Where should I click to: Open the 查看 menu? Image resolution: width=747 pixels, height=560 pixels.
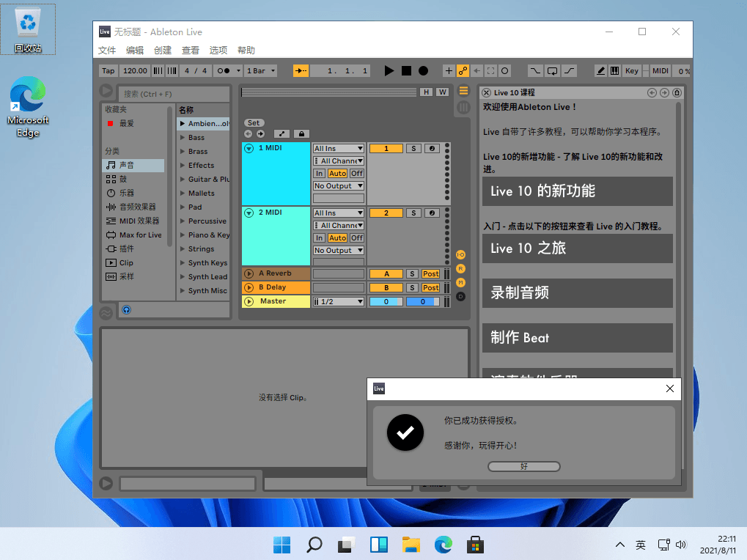pyautogui.click(x=191, y=50)
